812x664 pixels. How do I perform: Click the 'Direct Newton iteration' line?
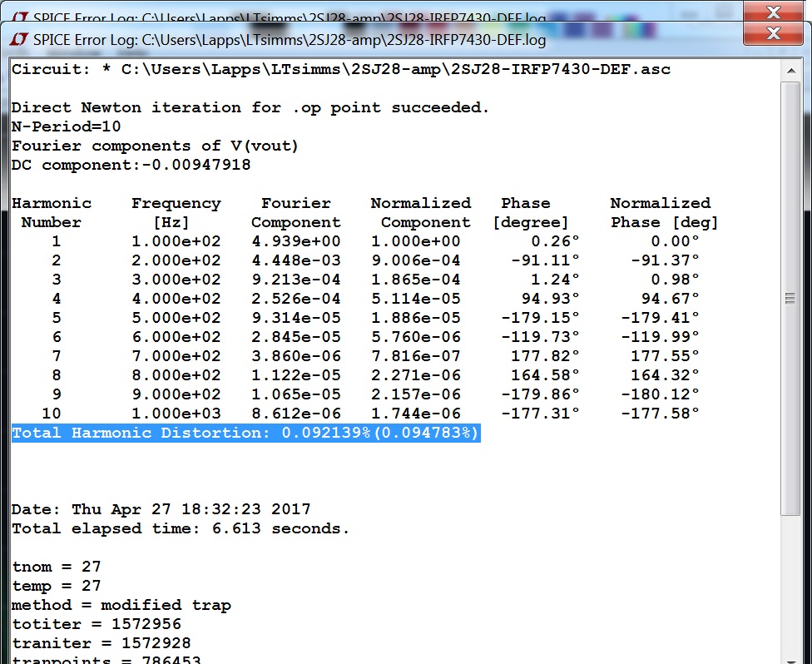coord(250,107)
